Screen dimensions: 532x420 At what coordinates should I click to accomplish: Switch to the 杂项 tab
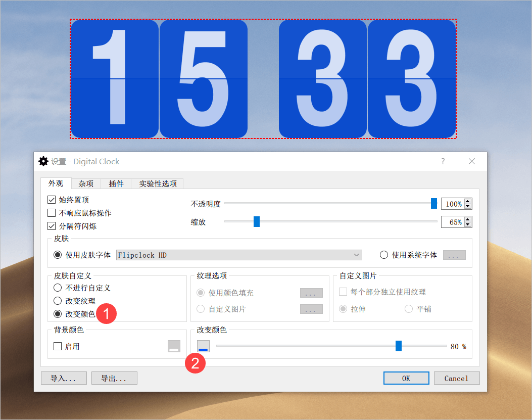[x=86, y=183]
